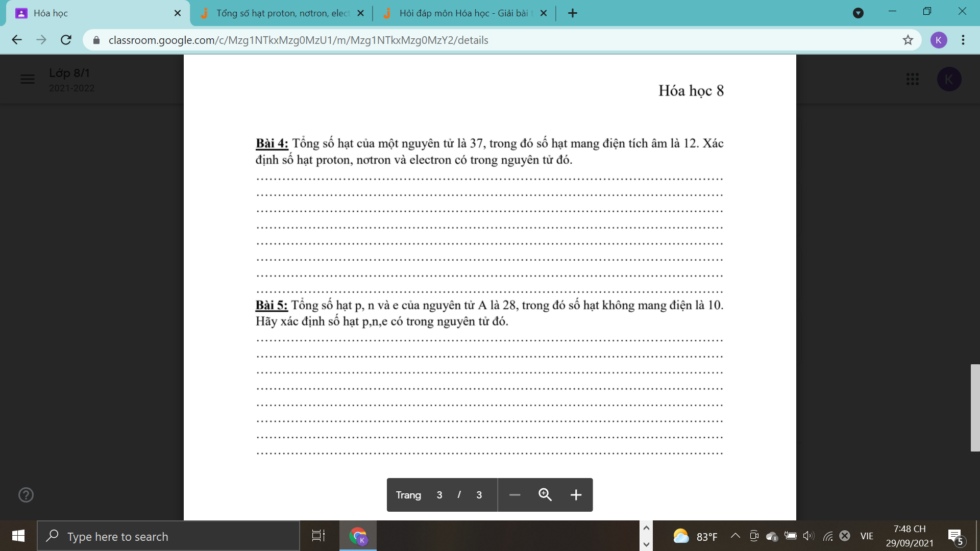Viewport: 980px width, 551px height.
Task: Bookmark this page with star icon
Action: 908,40
